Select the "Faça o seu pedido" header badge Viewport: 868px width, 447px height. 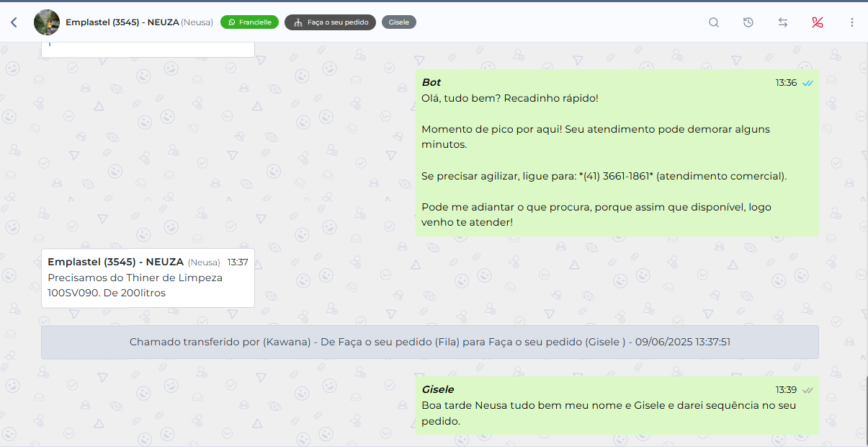(x=330, y=22)
